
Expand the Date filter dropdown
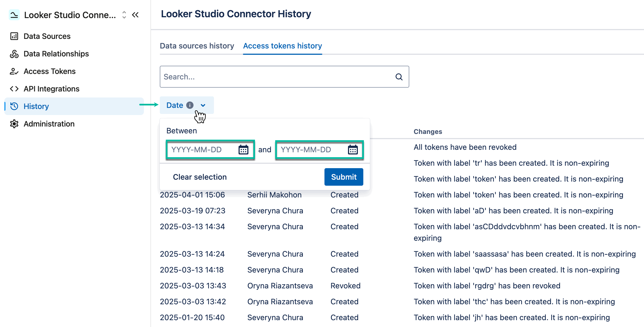pyautogui.click(x=203, y=105)
